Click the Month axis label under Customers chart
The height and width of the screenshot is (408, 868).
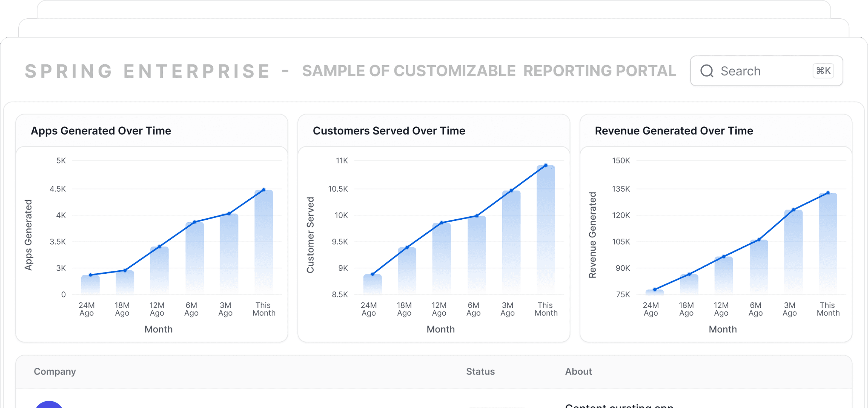(440, 329)
